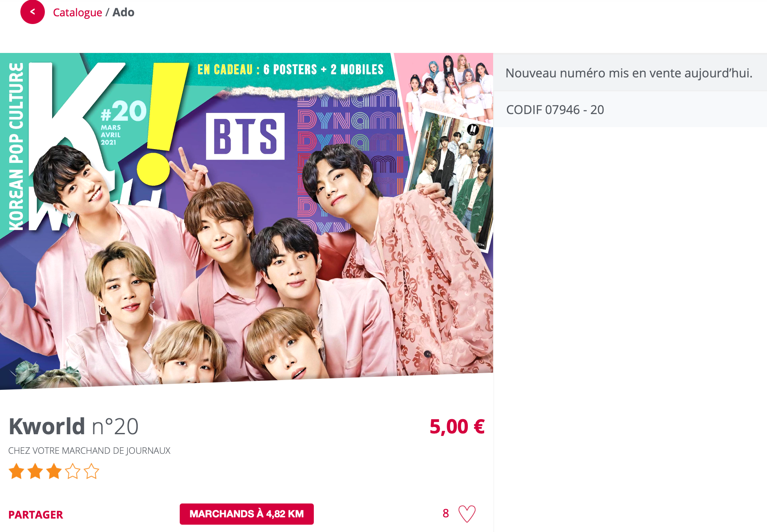This screenshot has height=532, width=767.
Task: Open the Catalogue breadcrumb link
Action: coord(77,13)
